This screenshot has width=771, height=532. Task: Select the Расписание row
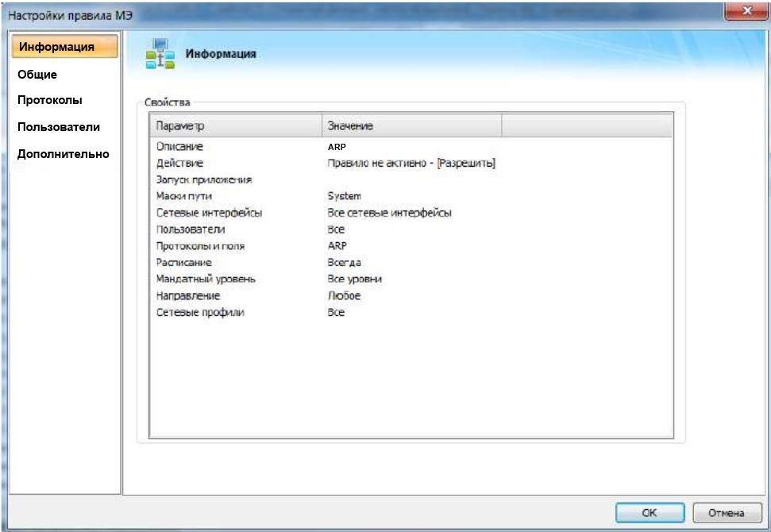(x=411, y=262)
